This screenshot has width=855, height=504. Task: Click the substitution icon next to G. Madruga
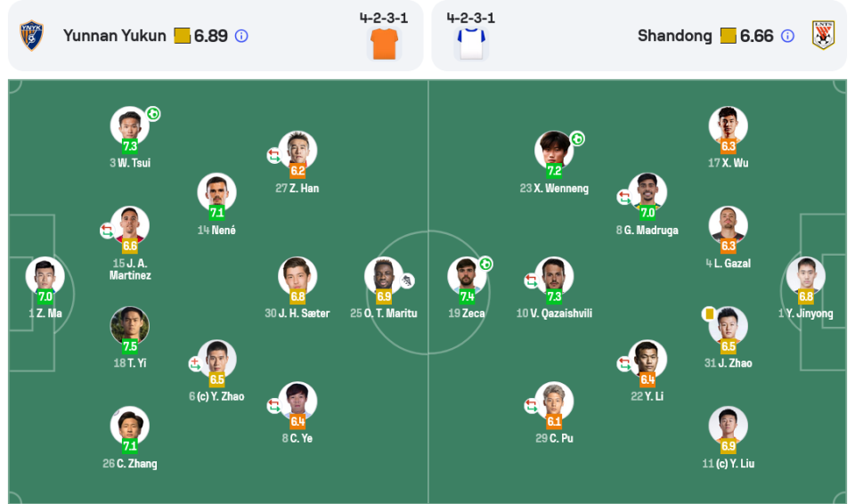click(x=624, y=197)
